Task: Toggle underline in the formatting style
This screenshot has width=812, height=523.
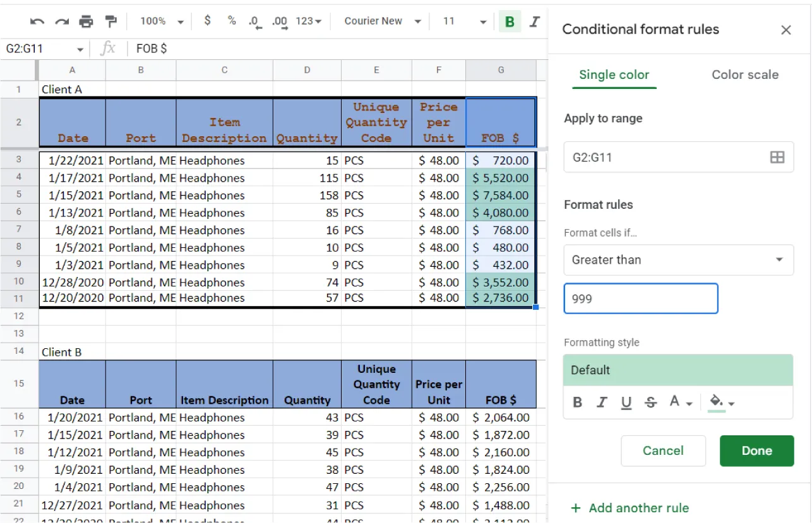Action: pos(626,402)
